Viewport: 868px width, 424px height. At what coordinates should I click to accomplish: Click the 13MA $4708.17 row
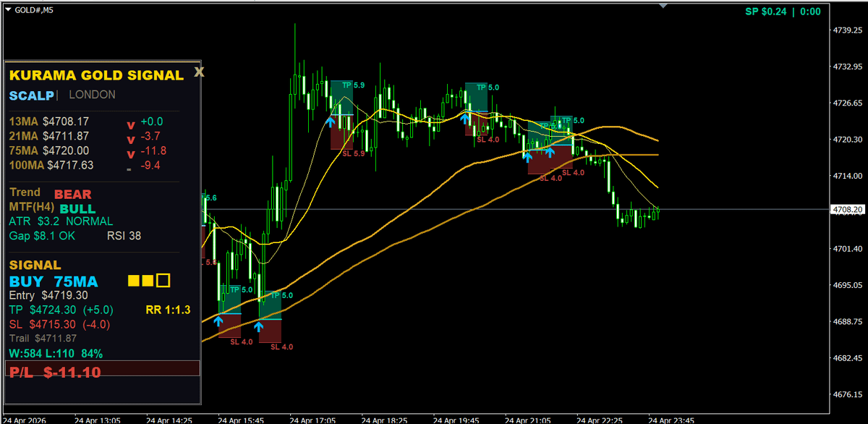tap(49, 122)
